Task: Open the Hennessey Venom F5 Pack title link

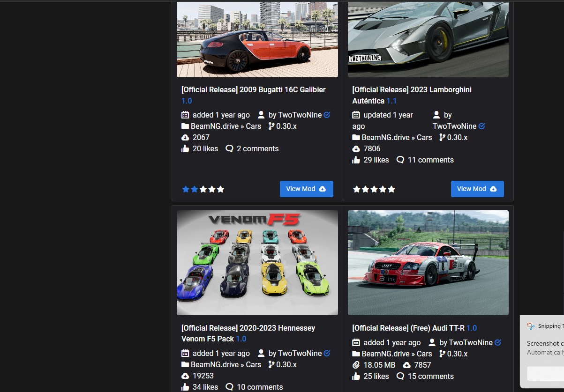Action: 248,333
